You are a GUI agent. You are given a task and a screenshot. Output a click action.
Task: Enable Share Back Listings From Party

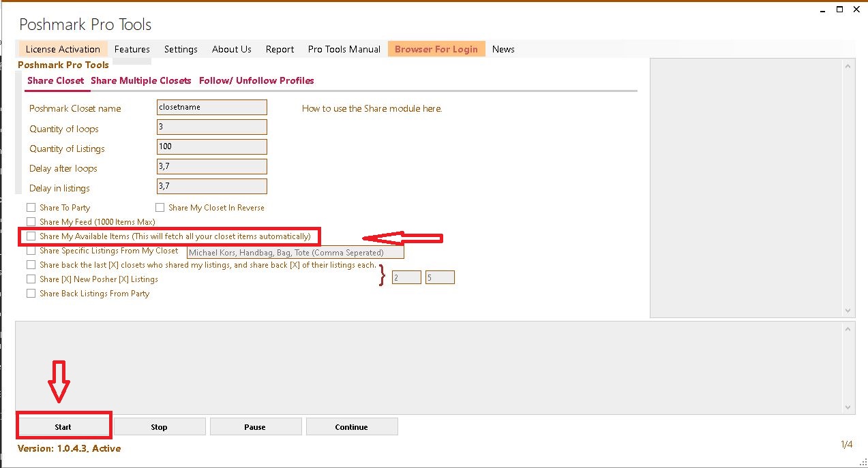pyautogui.click(x=31, y=294)
